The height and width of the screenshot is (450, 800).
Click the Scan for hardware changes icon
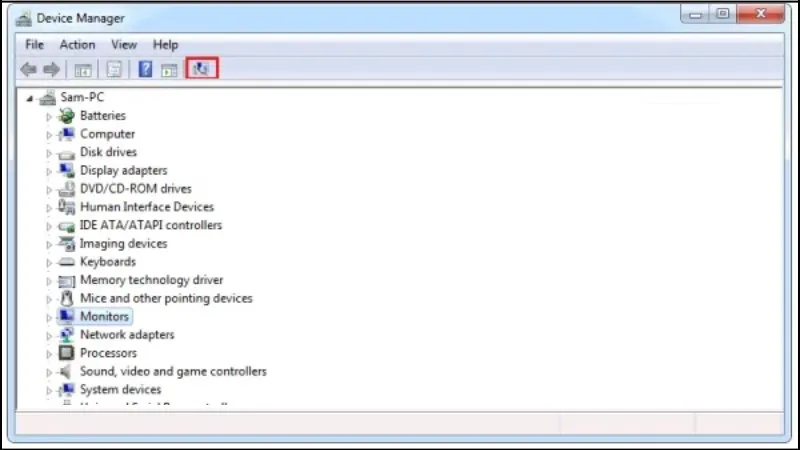coord(203,69)
